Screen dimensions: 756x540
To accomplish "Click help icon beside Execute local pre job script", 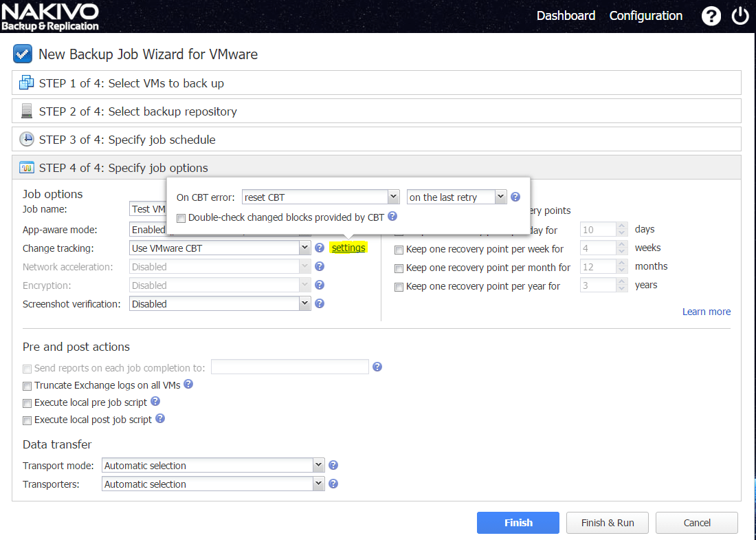I will point(155,401).
